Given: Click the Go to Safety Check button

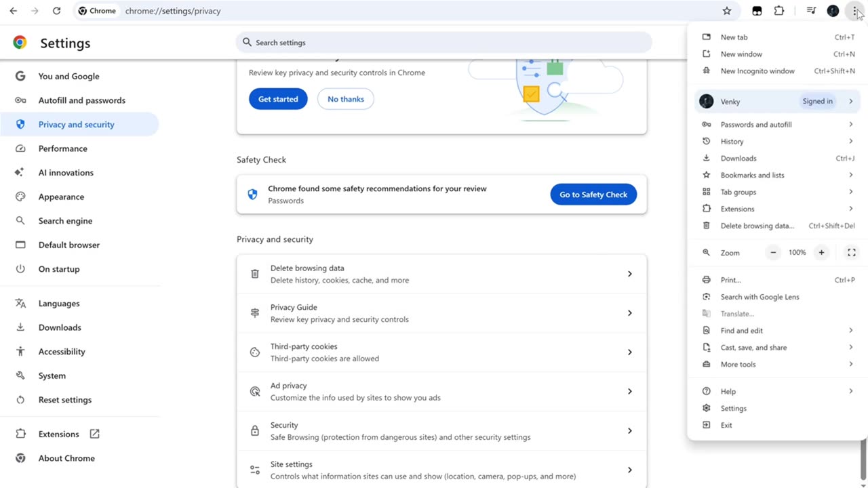Looking at the screenshot, I should pyautogui.click(x=593, y=195).
